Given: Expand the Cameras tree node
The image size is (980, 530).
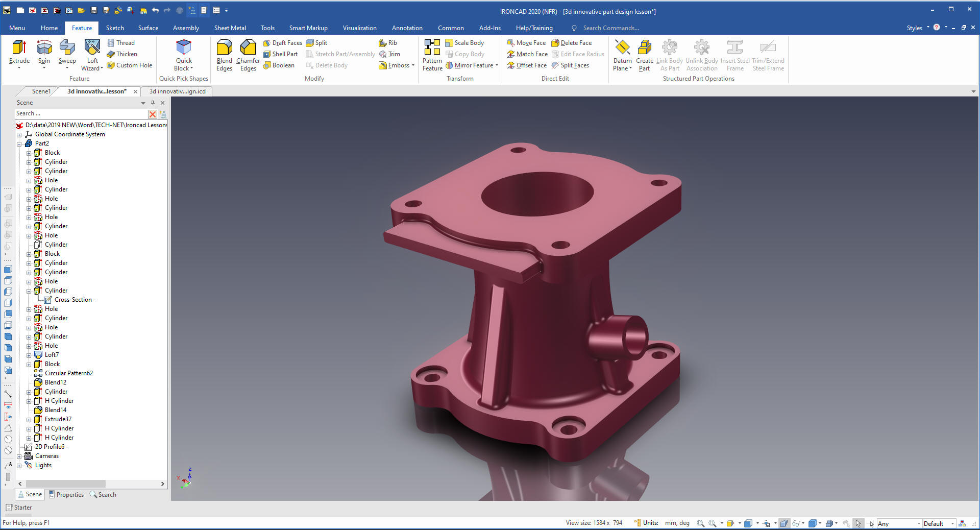Looking at the screenshot, I should 19,456.
